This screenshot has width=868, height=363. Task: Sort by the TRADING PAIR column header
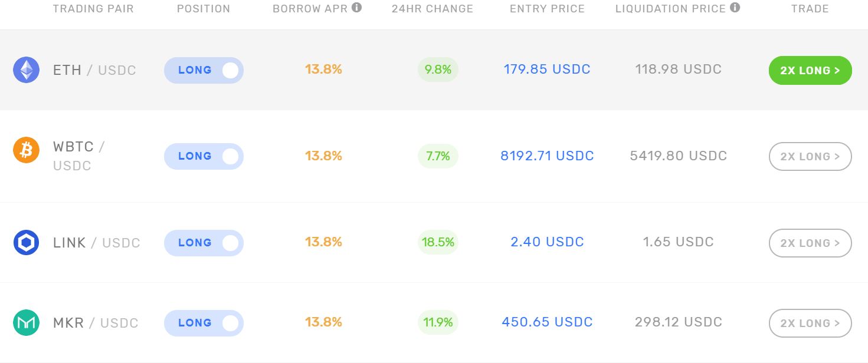[93, 8]
